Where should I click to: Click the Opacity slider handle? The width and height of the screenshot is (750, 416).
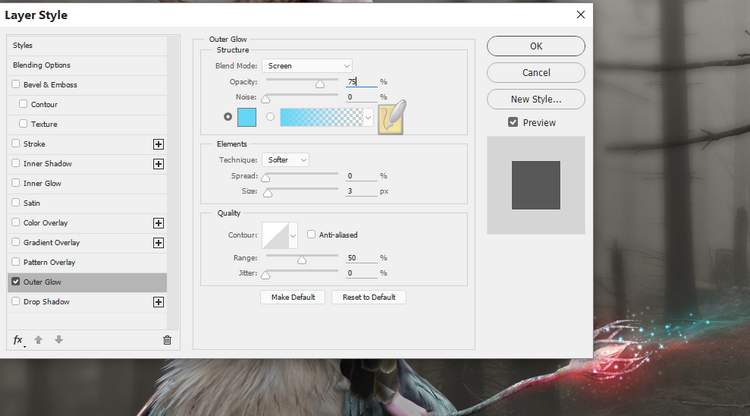320,85
